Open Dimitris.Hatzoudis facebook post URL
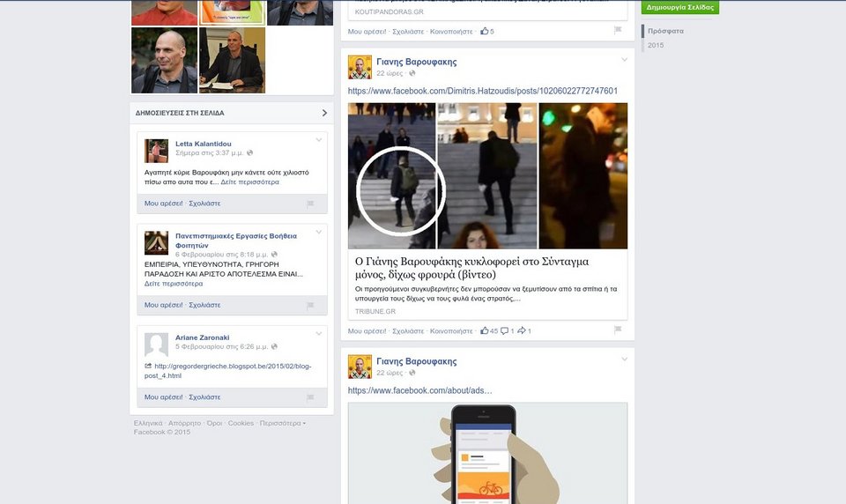This screenshot has height=504, width=846. (482, 91)
